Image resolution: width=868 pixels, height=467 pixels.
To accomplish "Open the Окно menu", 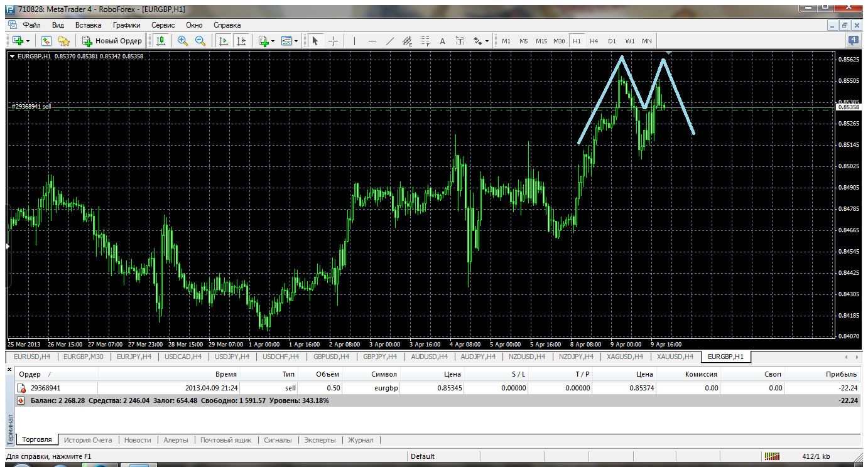I will tap(194, 25).
